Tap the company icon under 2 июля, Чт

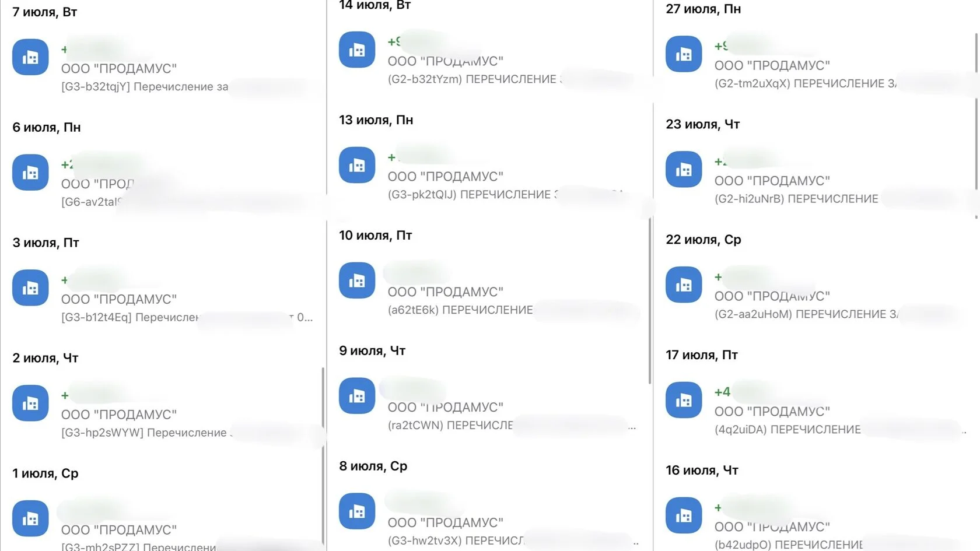pyautogui.click(x=30, y=403)
